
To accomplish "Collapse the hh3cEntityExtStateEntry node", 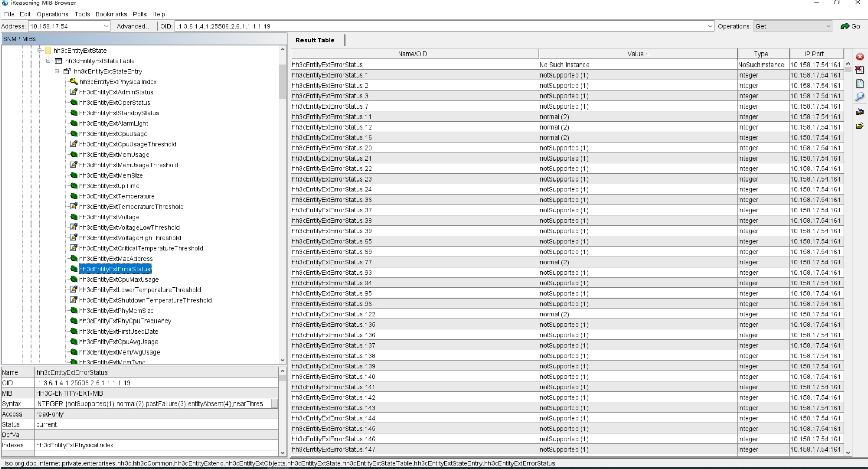I will pyautogui.click(x=57, y=71).
